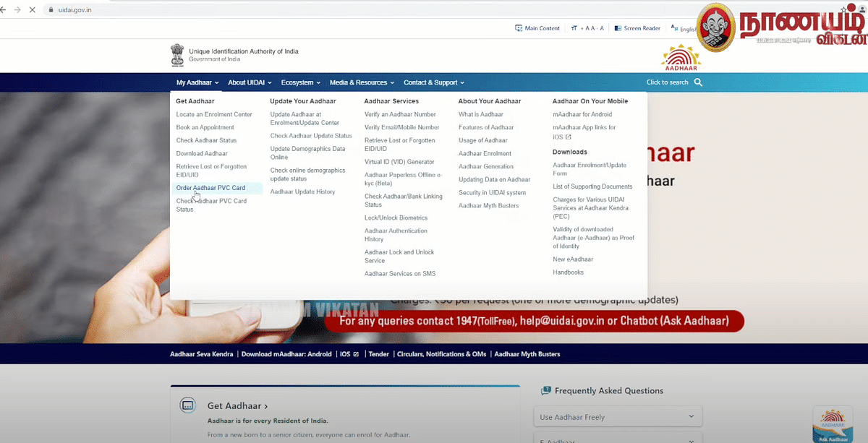The width and height of the screenshot is (868, 443).
Task: Open Validity of downloaded Aadhaar as Proof of Identity
Action: point(593,238)
